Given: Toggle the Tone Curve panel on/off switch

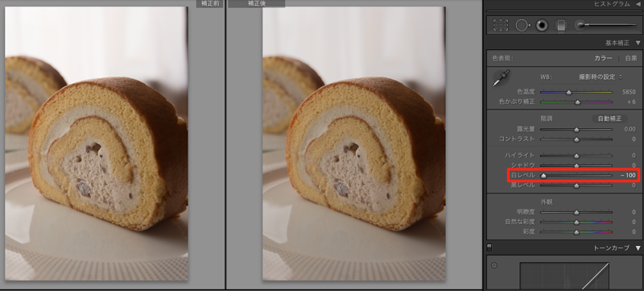Looking at the screenshot, I should [x=489, y=247].
